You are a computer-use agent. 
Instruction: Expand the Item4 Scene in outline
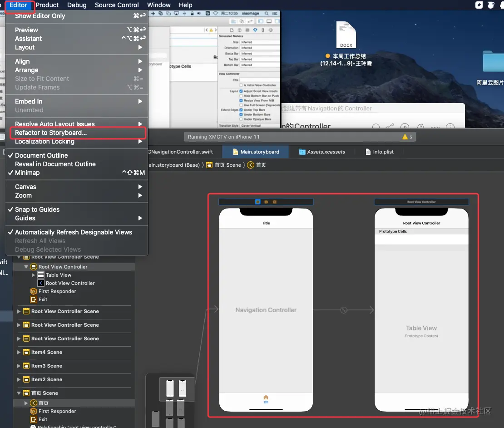[x=19, y=352]
